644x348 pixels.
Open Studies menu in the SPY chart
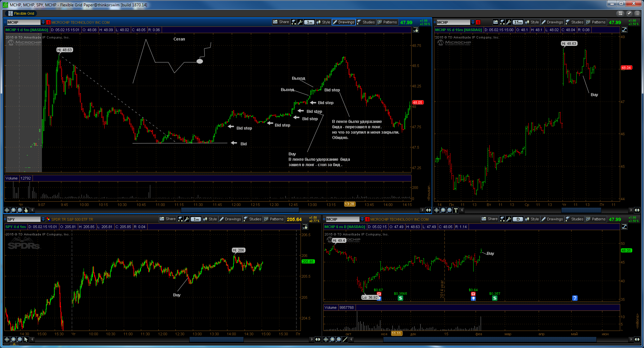pos(253,219)
